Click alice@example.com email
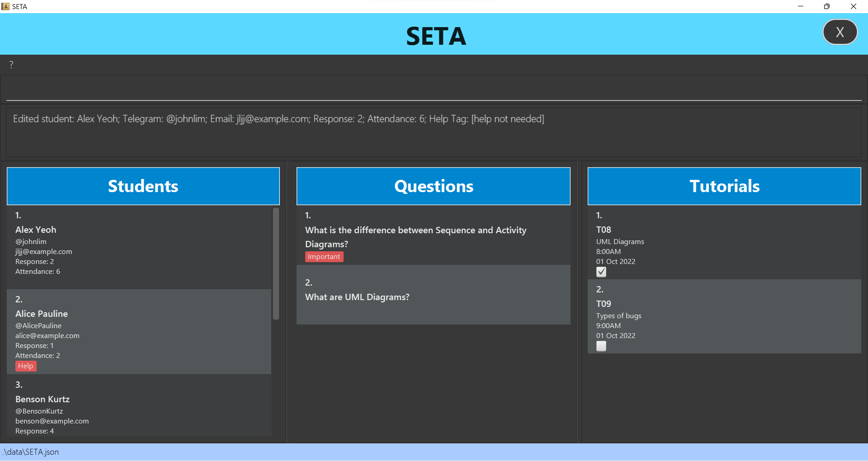Viewport: 868px width, 461px height. [47, 336]
